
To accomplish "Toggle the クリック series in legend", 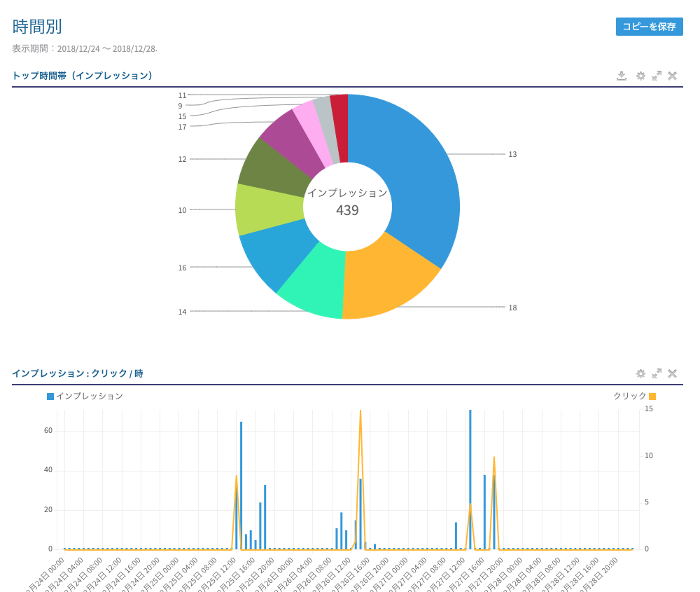I will 634,396.
